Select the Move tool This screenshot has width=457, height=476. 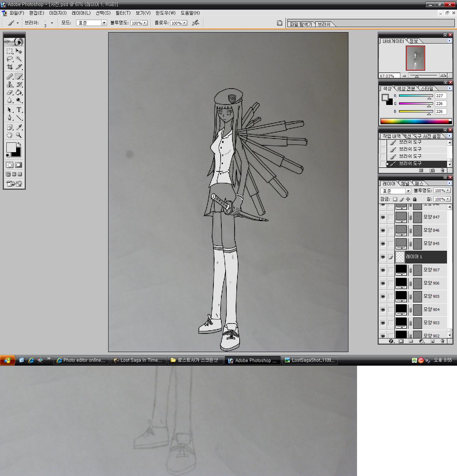click(19, 51)
